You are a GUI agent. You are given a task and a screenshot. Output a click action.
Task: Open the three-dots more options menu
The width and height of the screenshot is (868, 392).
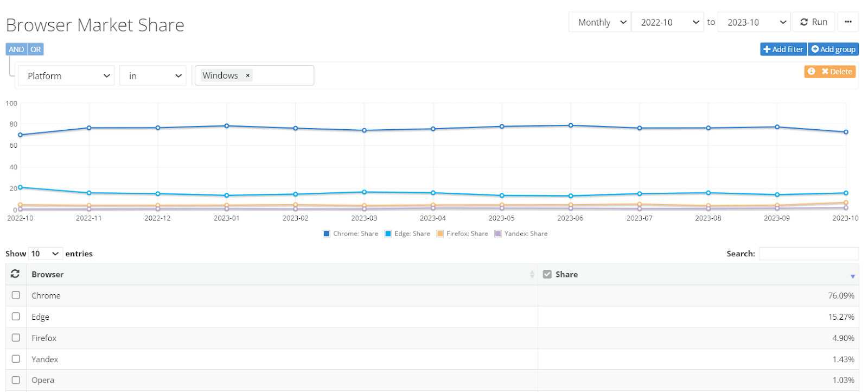point(848,22)
